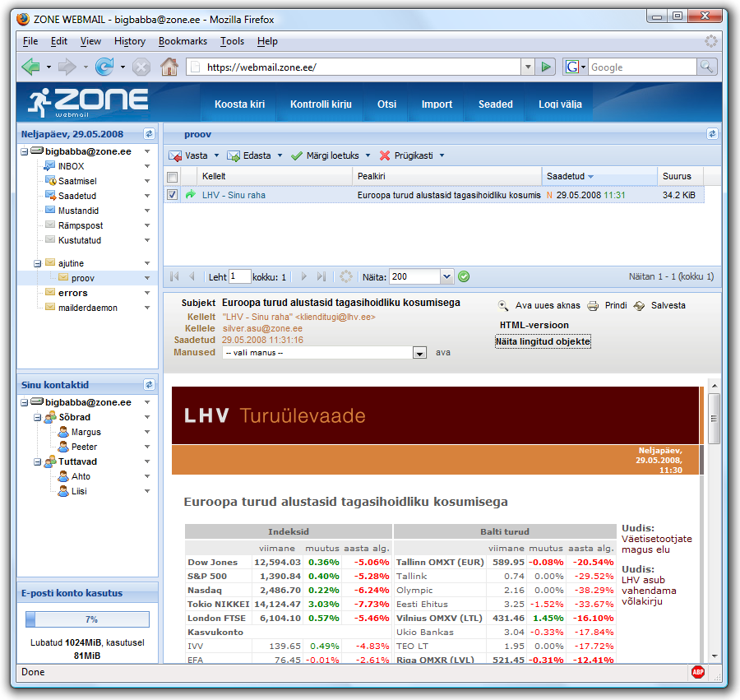Click the Firefox Forward arrow button
This screenshot has height=700, width=740.
pyautogui.click(x=67, y=67)
